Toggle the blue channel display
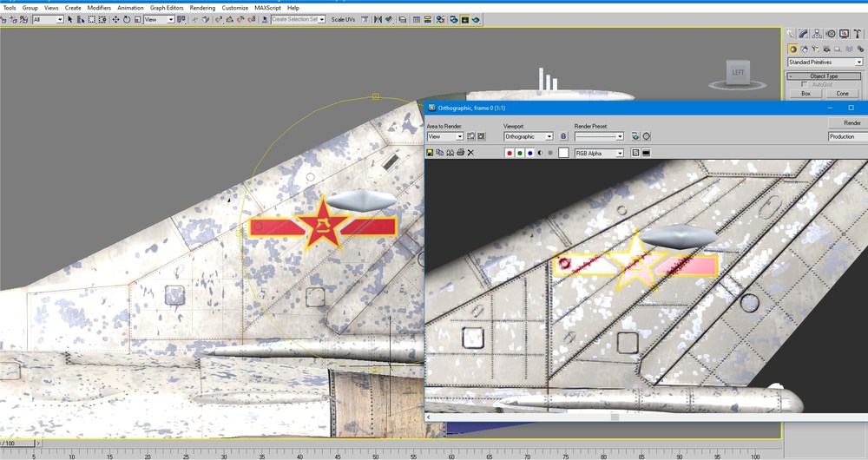868x460 pixels. tap(529, 153)
